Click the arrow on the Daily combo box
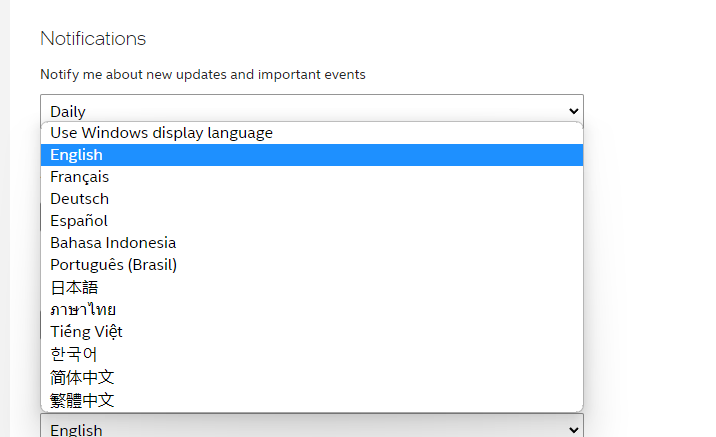 (x=573, y=110)
